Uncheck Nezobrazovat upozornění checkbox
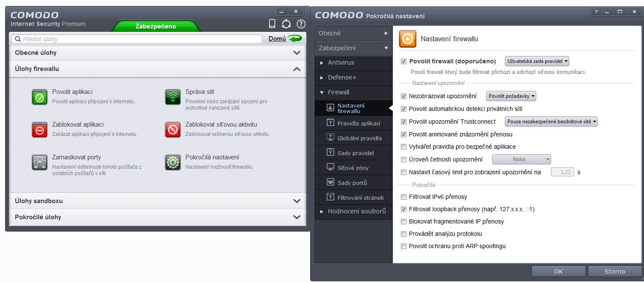This screenshot has height=283, width=644. pos(404,96)
